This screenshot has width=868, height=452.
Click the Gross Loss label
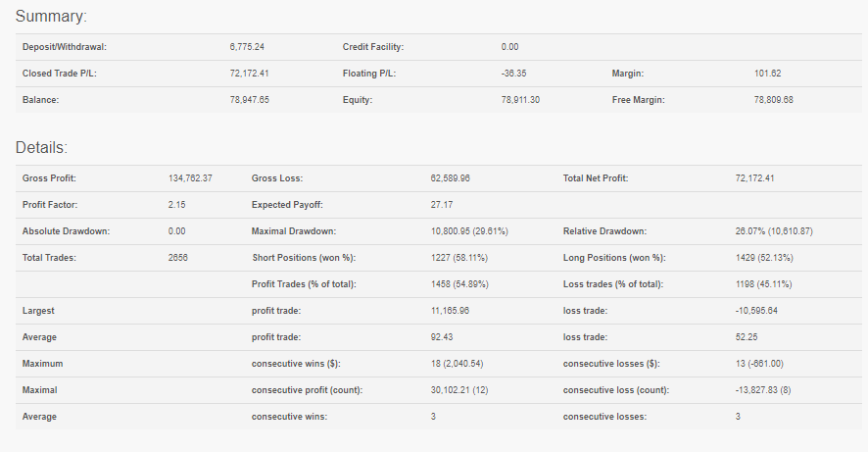point(277,178)
